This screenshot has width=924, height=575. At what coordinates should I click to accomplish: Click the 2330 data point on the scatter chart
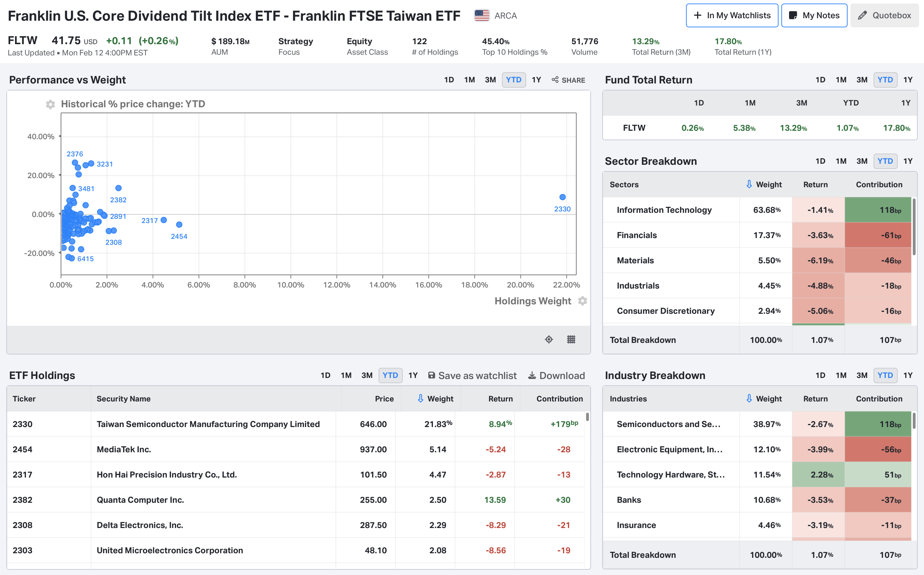[x=563, y=197]
